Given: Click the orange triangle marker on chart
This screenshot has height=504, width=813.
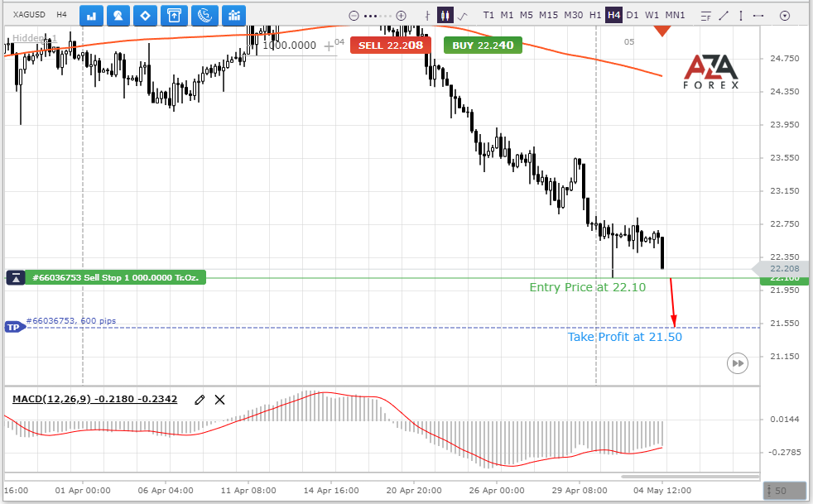Looking at the screenshot, I should 662,31.
